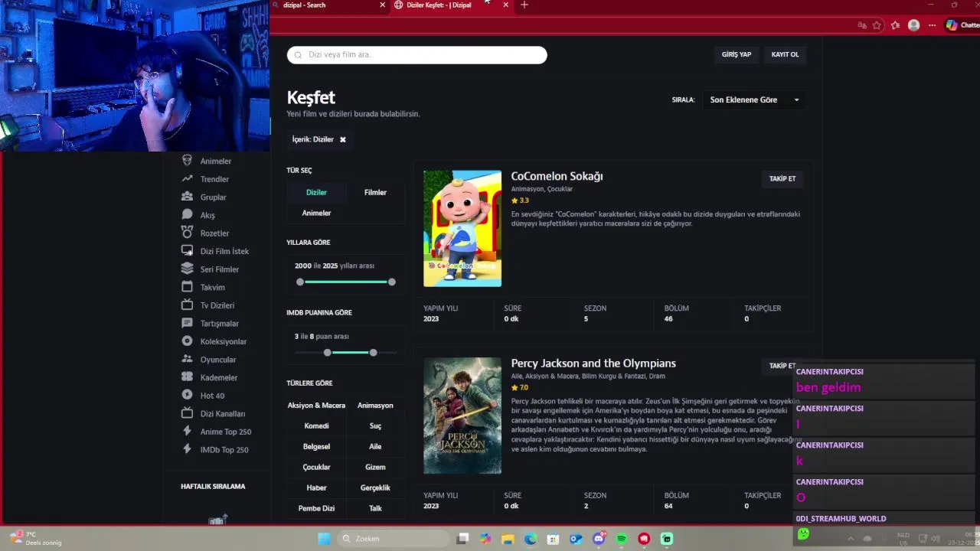Click the Dizi veya film ara search field

click(417, 54)
